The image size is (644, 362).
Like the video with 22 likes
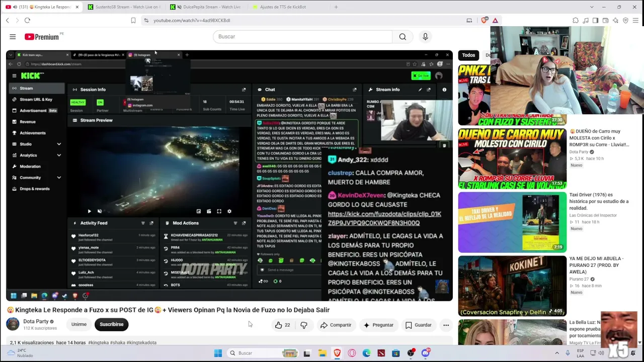pyautogui.click(x=283, y=325)
